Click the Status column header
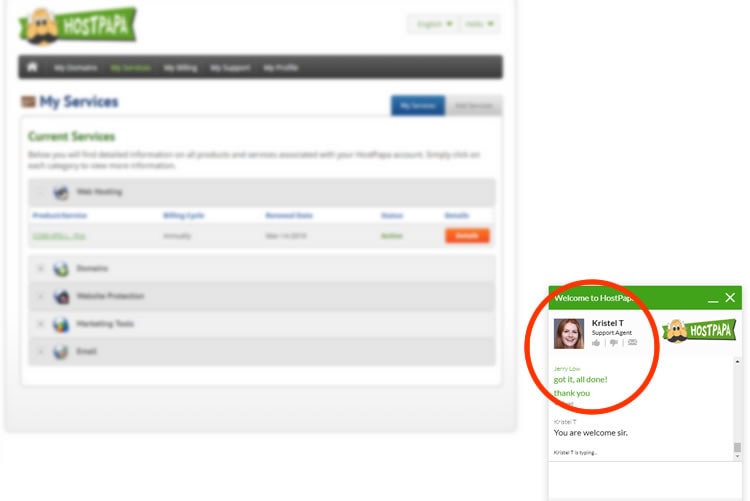 coord(392,215)
